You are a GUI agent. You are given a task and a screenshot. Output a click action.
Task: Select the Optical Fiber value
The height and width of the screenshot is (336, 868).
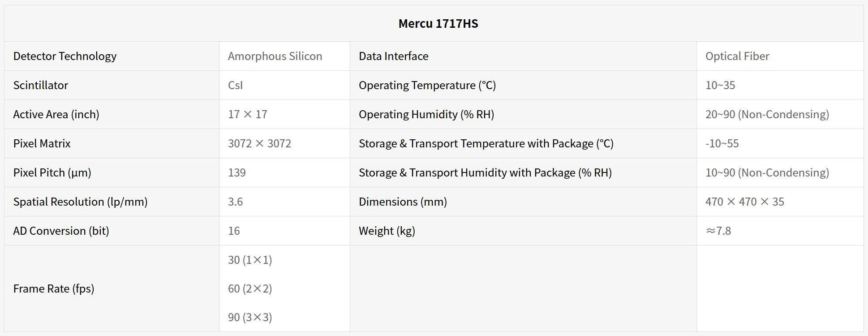(737, 56)
